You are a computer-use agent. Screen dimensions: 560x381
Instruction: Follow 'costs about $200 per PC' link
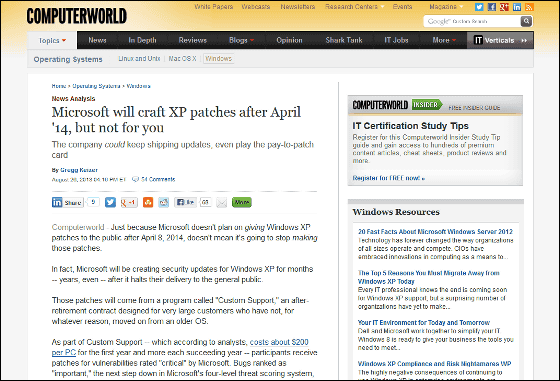click(x=279, y=342)
